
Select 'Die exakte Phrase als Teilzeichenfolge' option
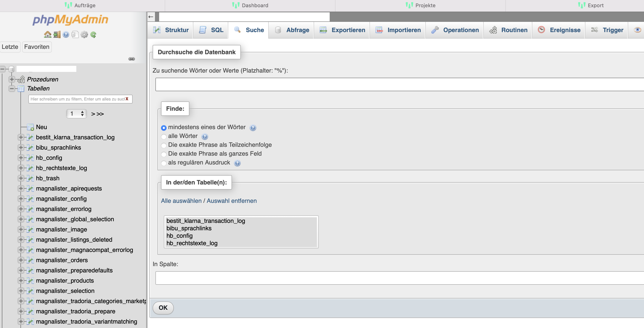click(x=164, y=145)
